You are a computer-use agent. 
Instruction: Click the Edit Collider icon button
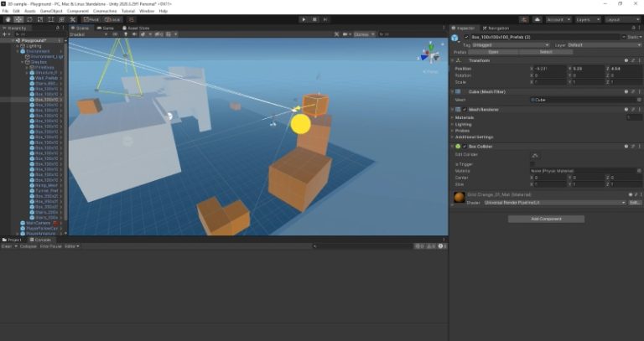coord(535,155)
